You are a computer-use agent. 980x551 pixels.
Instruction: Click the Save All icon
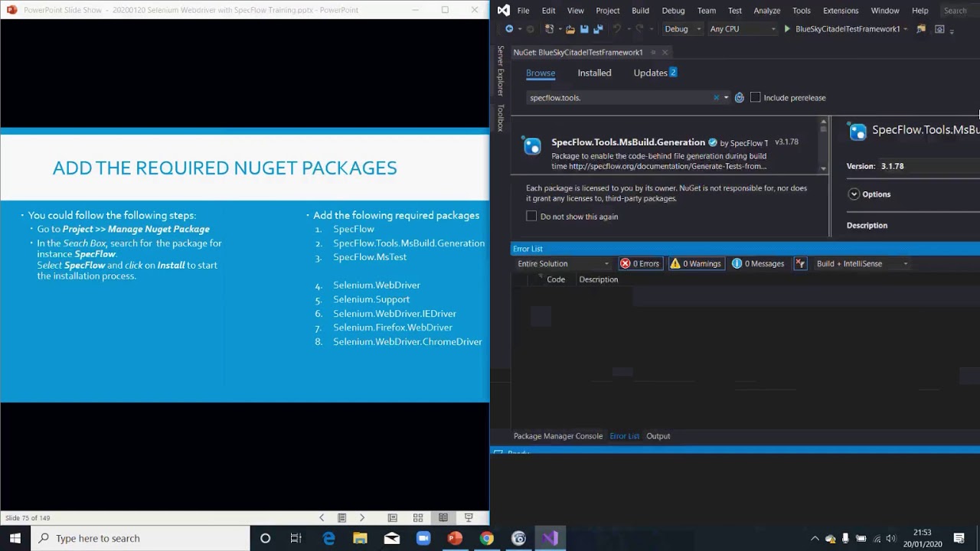coord(598,29)
